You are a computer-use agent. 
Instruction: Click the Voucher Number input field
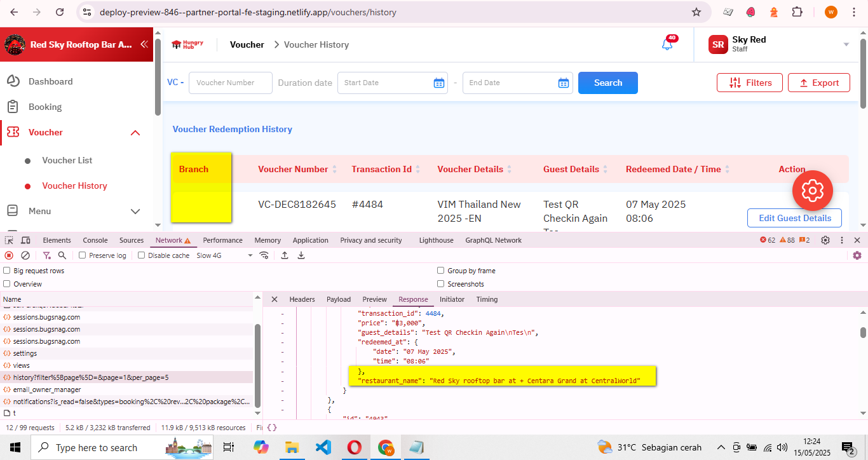coord(230,83)
